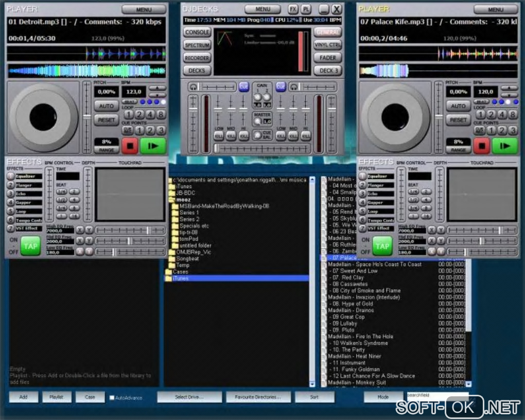Toggle right channel blue CUE button
Screen dimensions: 525x420
coord(281,87)
